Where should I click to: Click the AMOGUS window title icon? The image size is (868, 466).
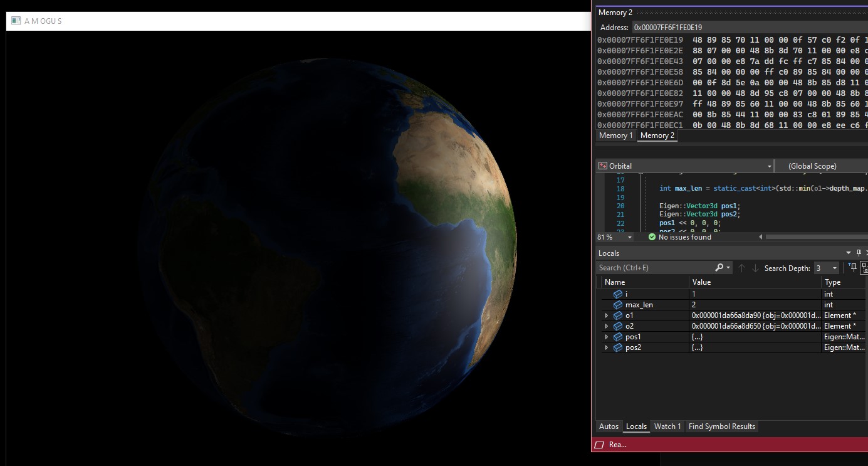tap(16, 21)
